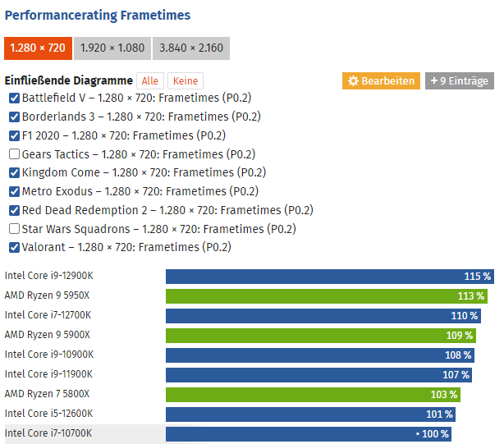Image resolution: width=504 pixels, height=444 pixels.
Task: Click the AMD Ryzen 9 5950X 113 % bar
Action: [327, 296]
